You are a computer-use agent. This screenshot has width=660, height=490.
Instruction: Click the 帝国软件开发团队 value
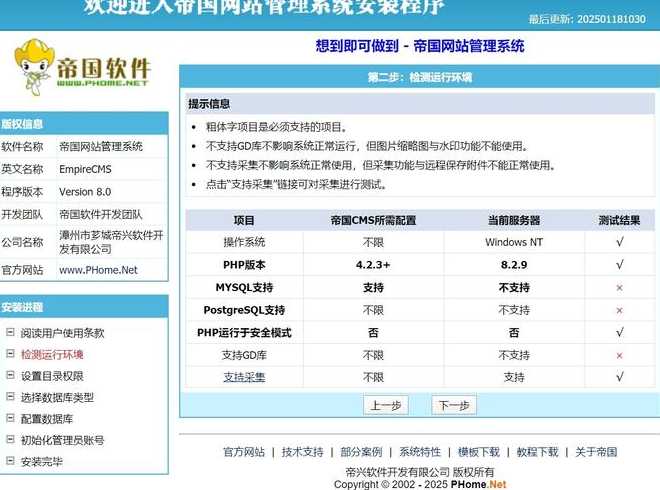[101, 215]
